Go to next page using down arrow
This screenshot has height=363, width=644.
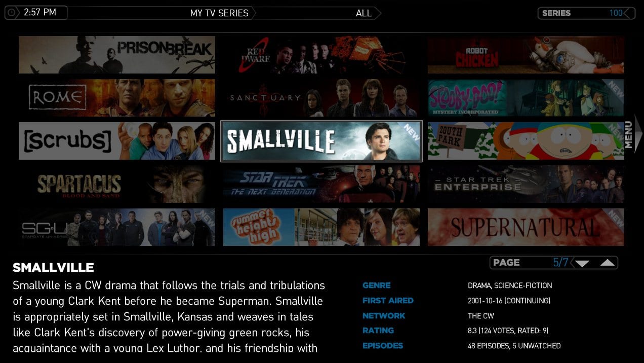click(582, 263)
